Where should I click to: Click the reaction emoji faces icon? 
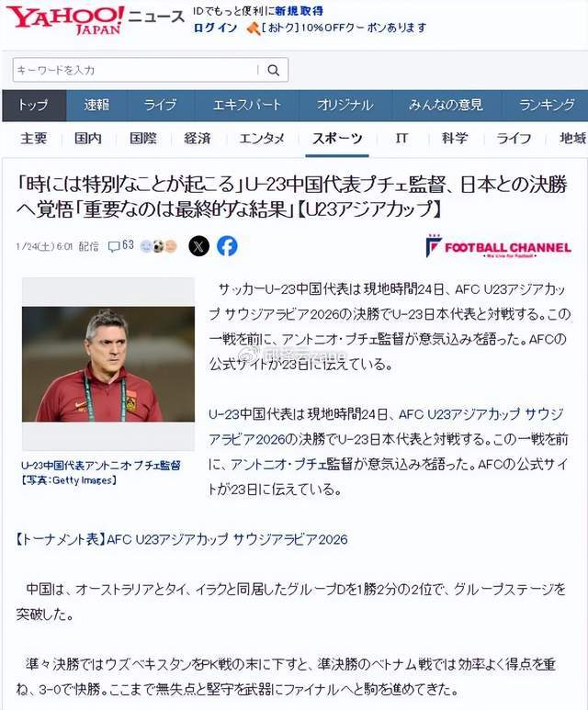pyautogui.click(x=158, y=246)
